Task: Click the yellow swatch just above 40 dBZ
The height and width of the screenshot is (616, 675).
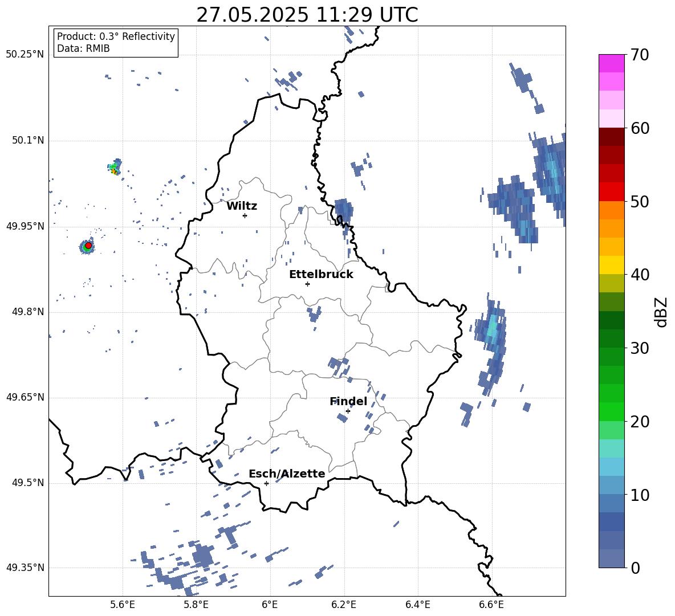Action: [x=611, y=265]
